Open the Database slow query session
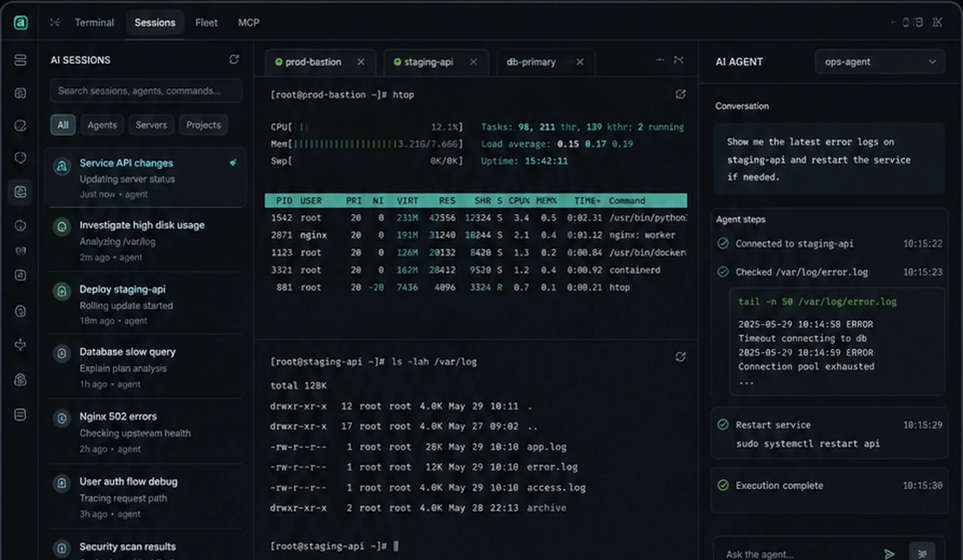This screenshot has height=560, width=963. (x=146, y=367)
